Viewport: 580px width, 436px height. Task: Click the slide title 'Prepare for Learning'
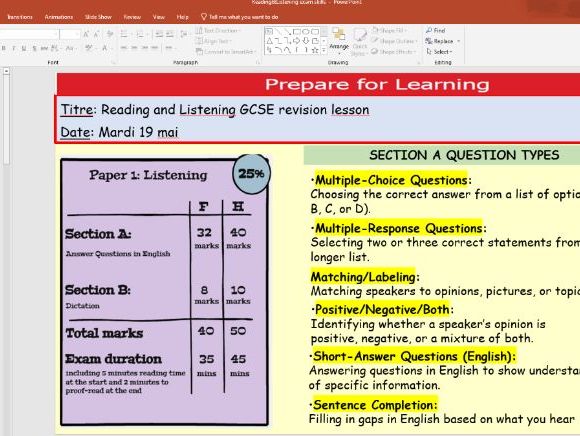pyautogui.click(x=377, y=84)
